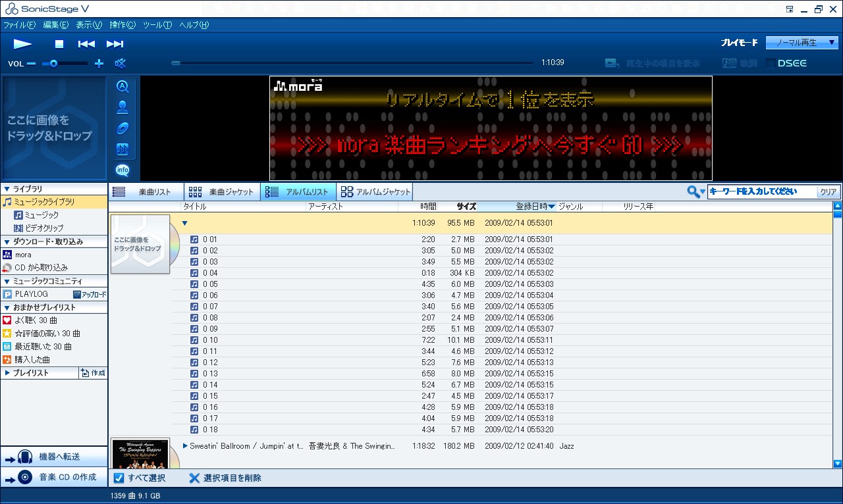Select the アルバムリスト view tab
Viewport: 843px width, 504px height.
pyautogui.click(x=298, y=192)
